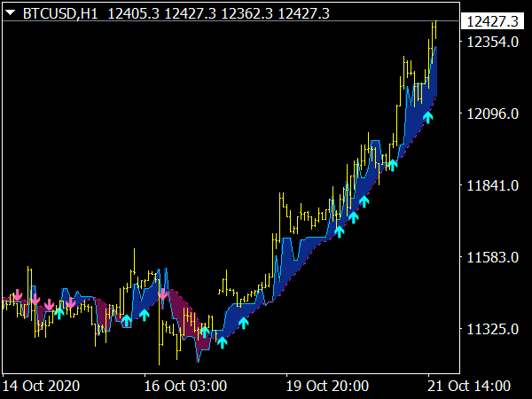Select the topmost cyan up arrow near 12096

(x=428, y=117)
